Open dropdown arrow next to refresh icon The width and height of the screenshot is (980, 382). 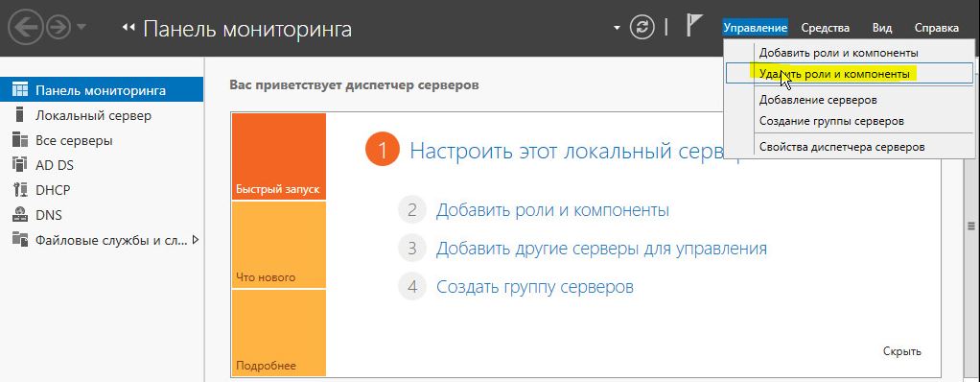(618, 28)
